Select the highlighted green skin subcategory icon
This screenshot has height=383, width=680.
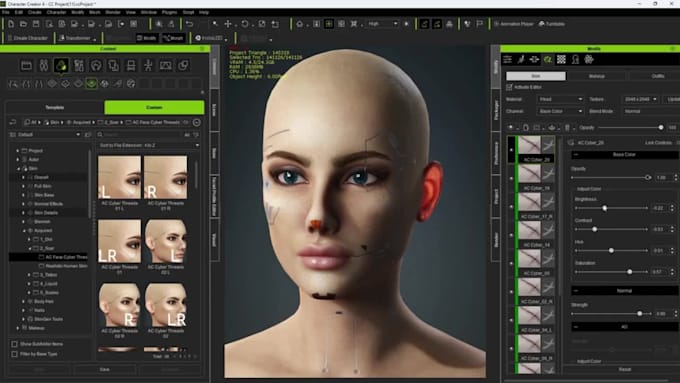(91, 83)
